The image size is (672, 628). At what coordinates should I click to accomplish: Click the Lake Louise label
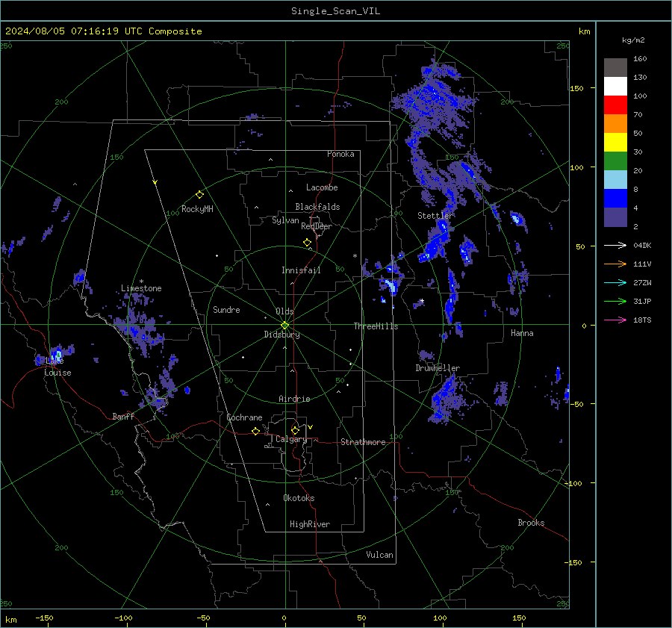pyautogui.click(x=57, y=367)
